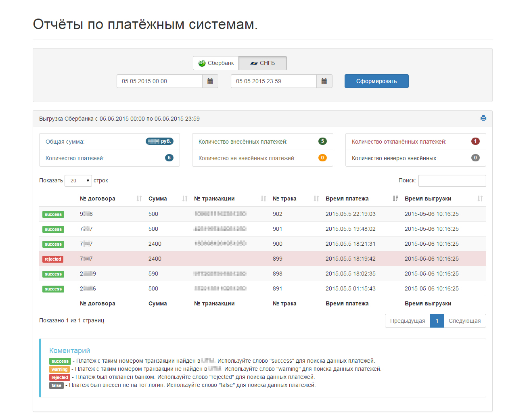Screen dimensions: 529x420
Task: Click the total sum руб. badge
Action: 159,141
